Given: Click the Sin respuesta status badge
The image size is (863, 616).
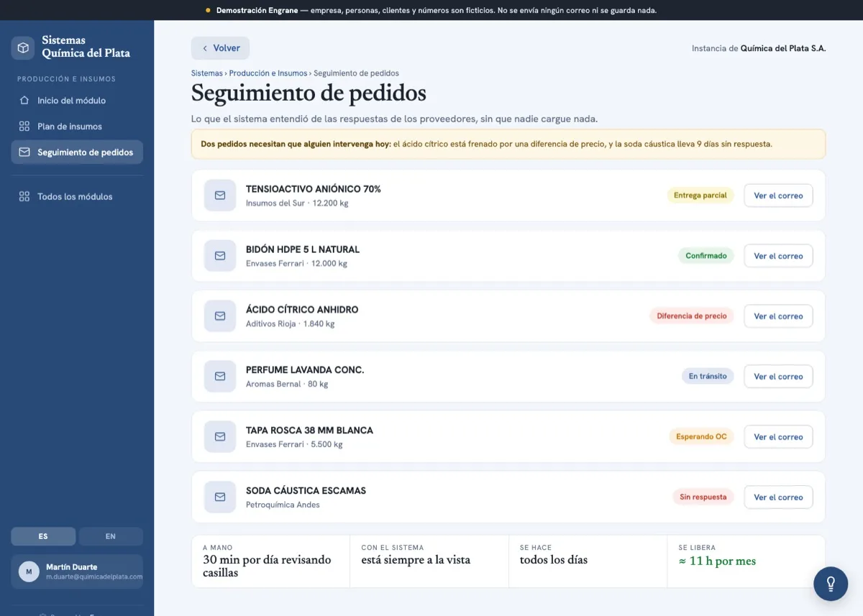Looking at the screenshot, I should (703, 497).
